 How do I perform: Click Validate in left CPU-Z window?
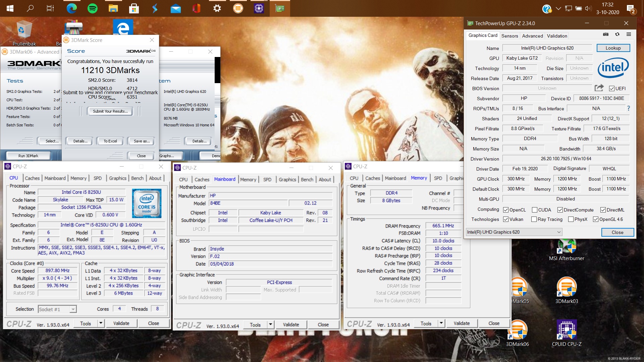tap(121, 323)
